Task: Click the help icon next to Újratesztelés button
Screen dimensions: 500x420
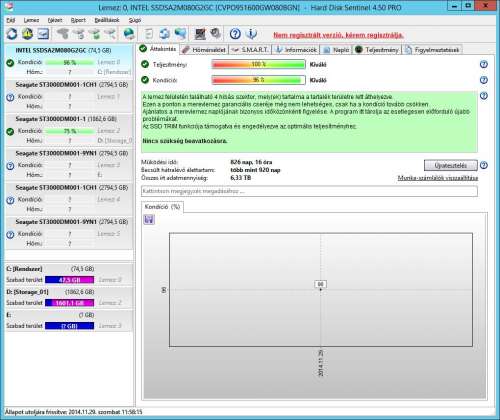Action: pyautogui.click(x=484, y=165)
